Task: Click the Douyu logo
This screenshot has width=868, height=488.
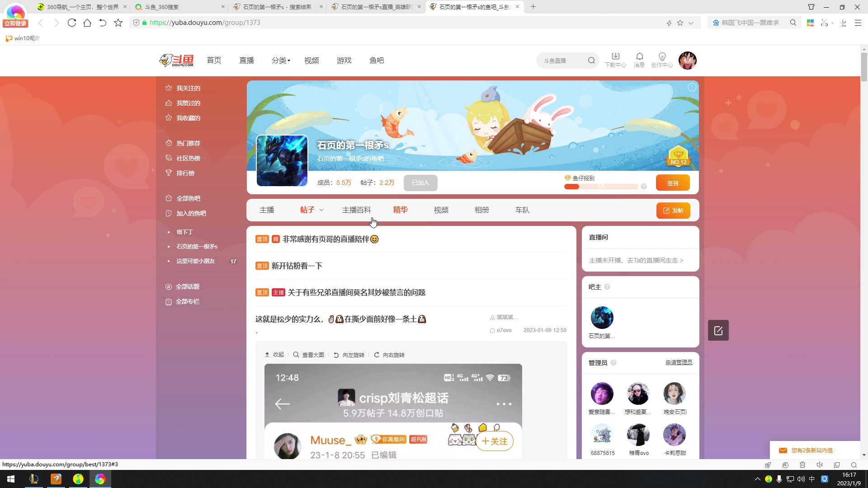Action: [x=176, y=60]
